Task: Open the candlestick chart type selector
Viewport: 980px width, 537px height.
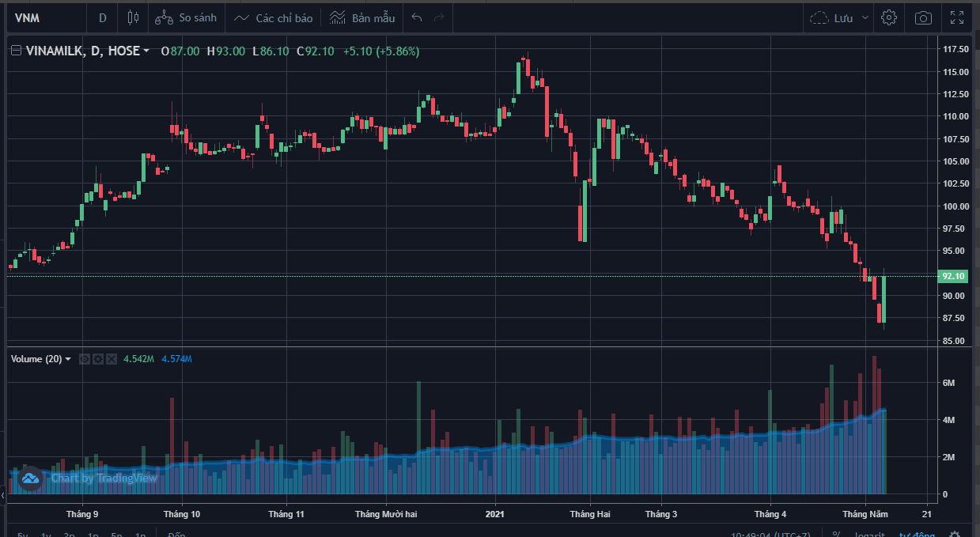Action: (x=132, y=17)
